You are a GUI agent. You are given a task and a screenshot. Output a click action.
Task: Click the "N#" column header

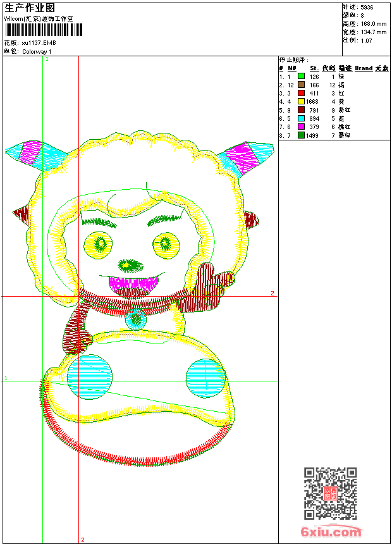pyautogui.click(x=291, y=68)
